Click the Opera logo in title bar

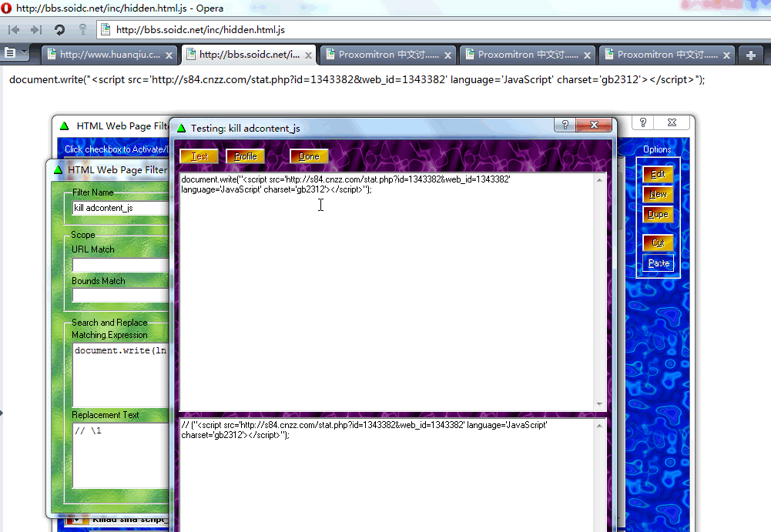pos(6,8)
